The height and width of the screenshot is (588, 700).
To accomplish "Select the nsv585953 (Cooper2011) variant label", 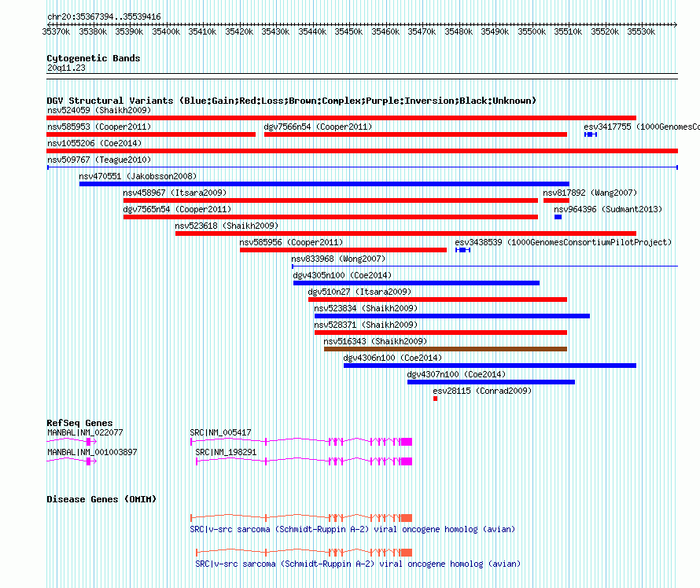I will (99, 127).
